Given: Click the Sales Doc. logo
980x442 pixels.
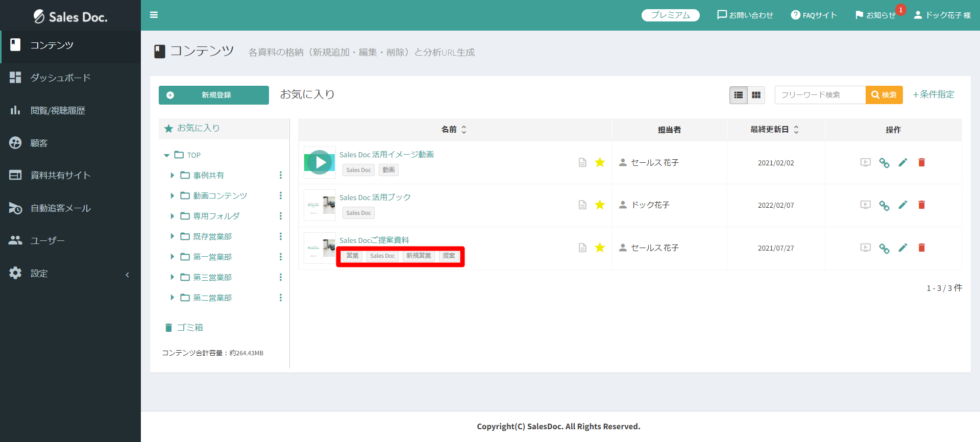Looking at the screenshot, I should tap(70, 17).
